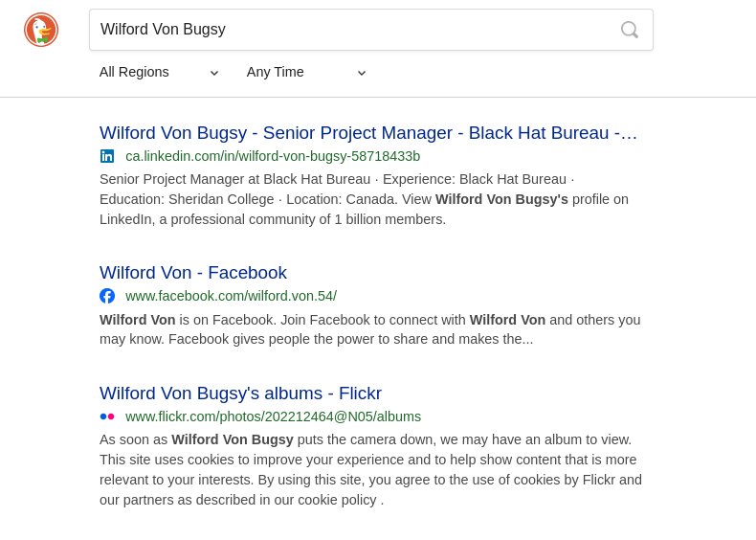Image resolution: width=756 pixels, height=540 pixels.
Task: Click the LinkedIn result description snippet
Action: tap(364, 199)
